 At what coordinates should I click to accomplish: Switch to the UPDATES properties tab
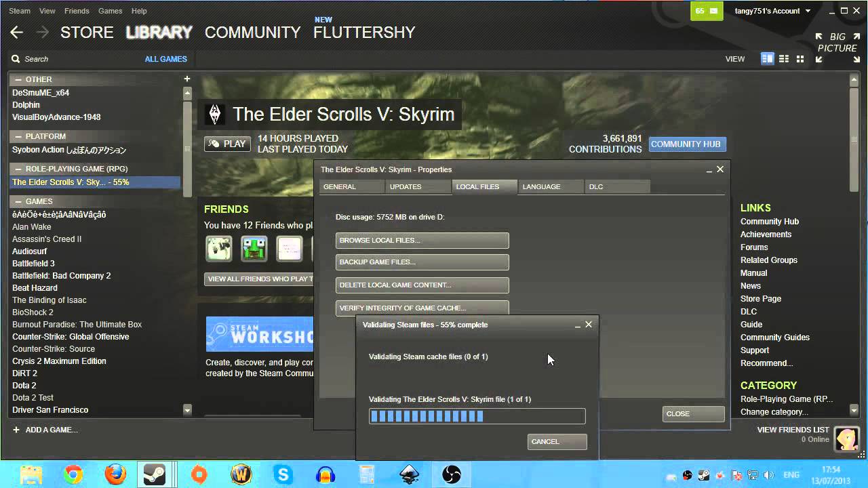click(x=418, y=186)
